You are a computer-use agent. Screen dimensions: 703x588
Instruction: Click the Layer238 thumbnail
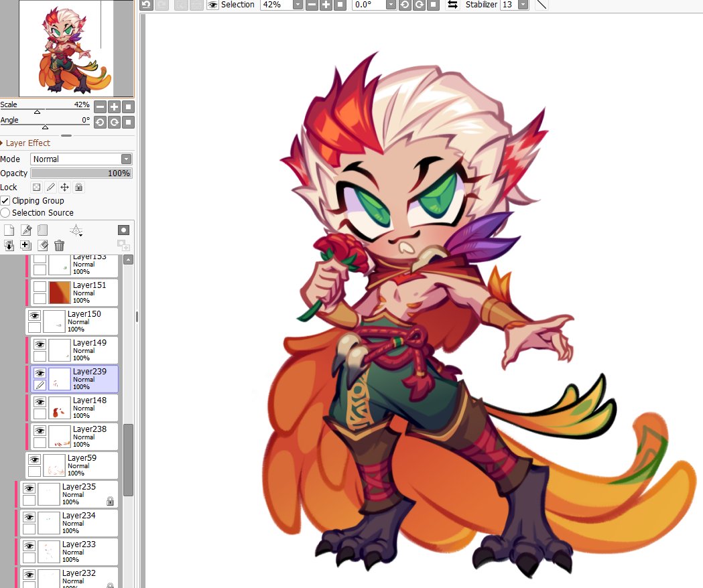[59, 437]
